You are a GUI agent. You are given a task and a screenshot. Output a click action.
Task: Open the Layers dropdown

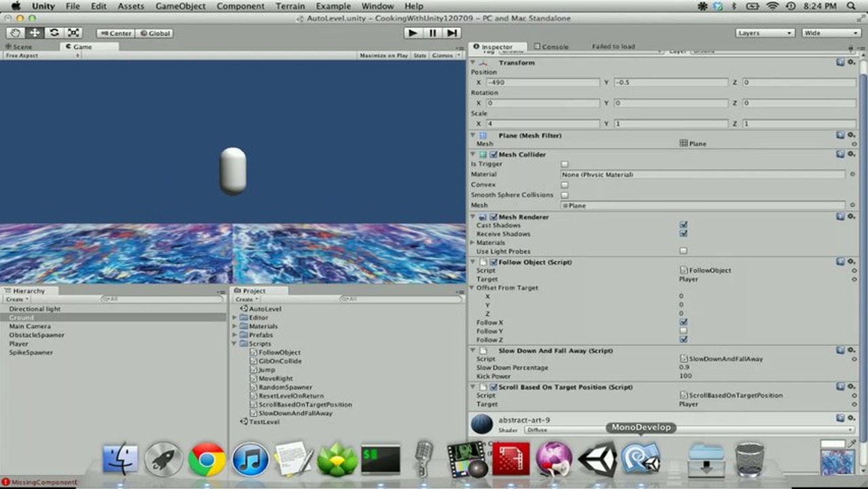pyautogui.click(x=765, y=33)
